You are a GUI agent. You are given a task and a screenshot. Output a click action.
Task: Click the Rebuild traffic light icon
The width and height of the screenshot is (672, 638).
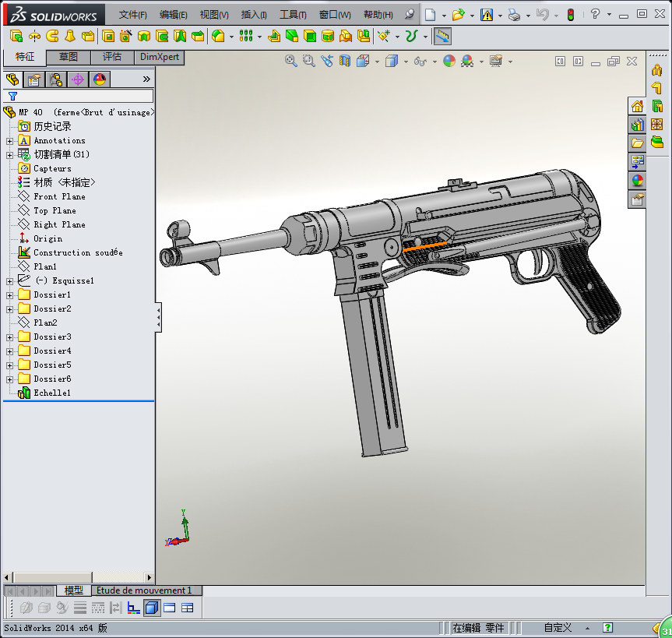pos(570,14)
